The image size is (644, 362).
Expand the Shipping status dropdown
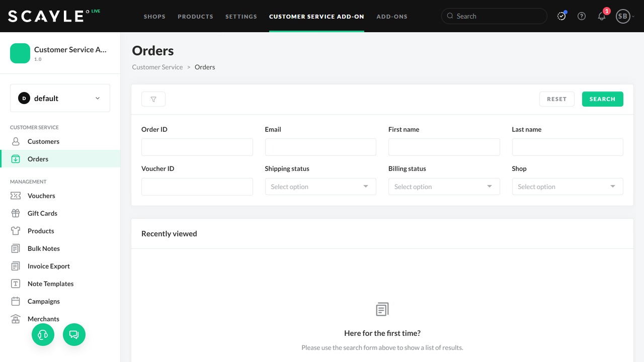(x=320, y=187)
